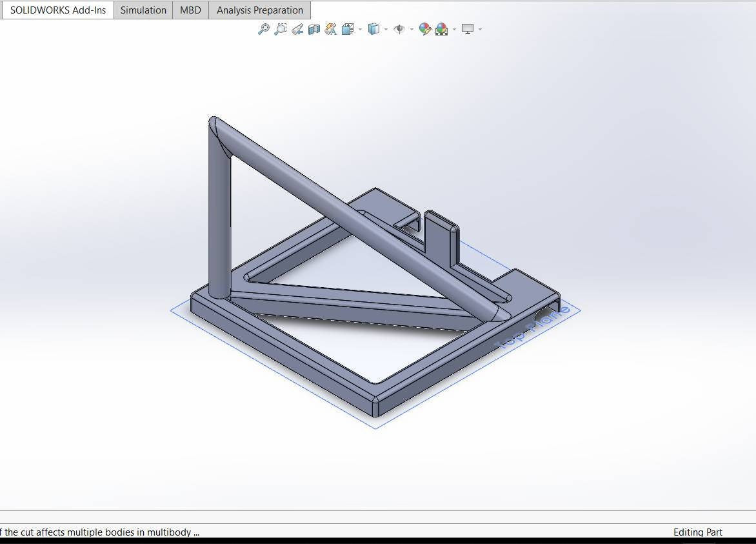Click the Previous View icon
Viewport: 756px width, 544px height.
pyautogui.click(x=297, y=29)
